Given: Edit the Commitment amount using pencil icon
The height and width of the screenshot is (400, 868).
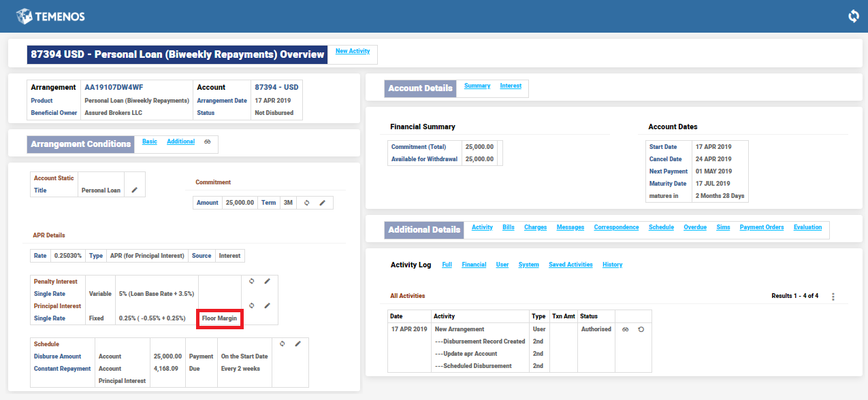Looking at the screenshot, I should pyautogui.click(x=322, y=203).
